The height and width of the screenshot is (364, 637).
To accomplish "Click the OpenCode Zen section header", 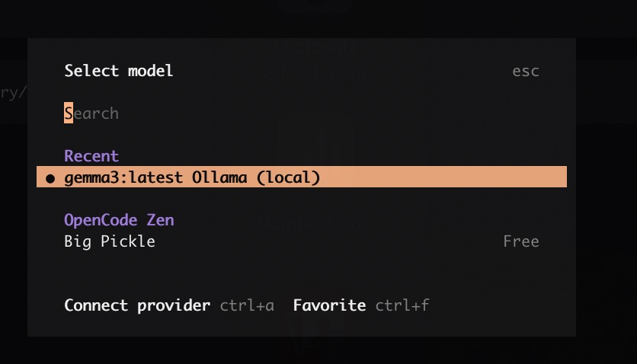I will tap(119, 220).
